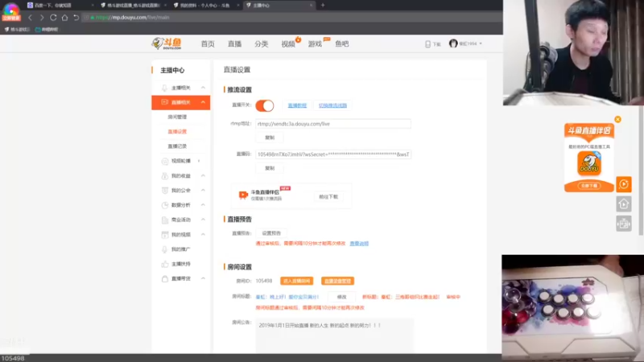Click 前往下载 to download the broadcast companion
The width and height of the screenshot is (644, 362).
click(x=328, y=196)
